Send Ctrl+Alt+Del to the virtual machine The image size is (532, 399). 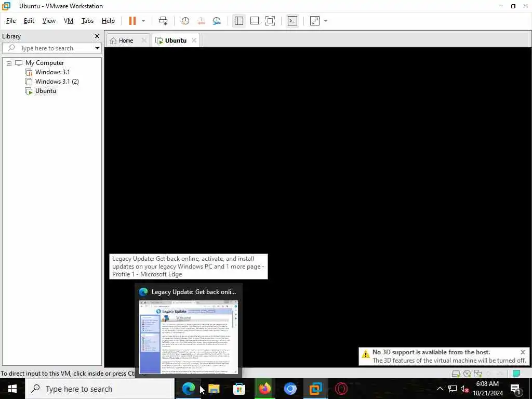[163, 21]
